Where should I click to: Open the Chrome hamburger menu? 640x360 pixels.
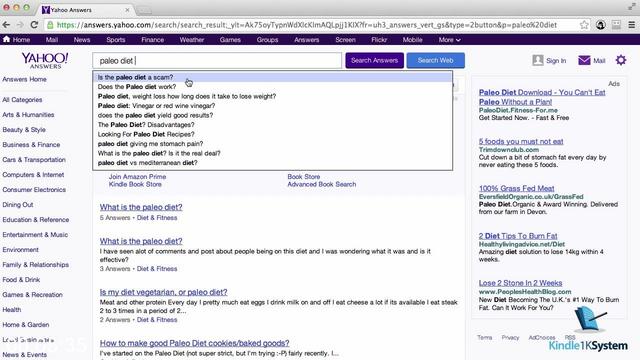(x=631, y=25)
